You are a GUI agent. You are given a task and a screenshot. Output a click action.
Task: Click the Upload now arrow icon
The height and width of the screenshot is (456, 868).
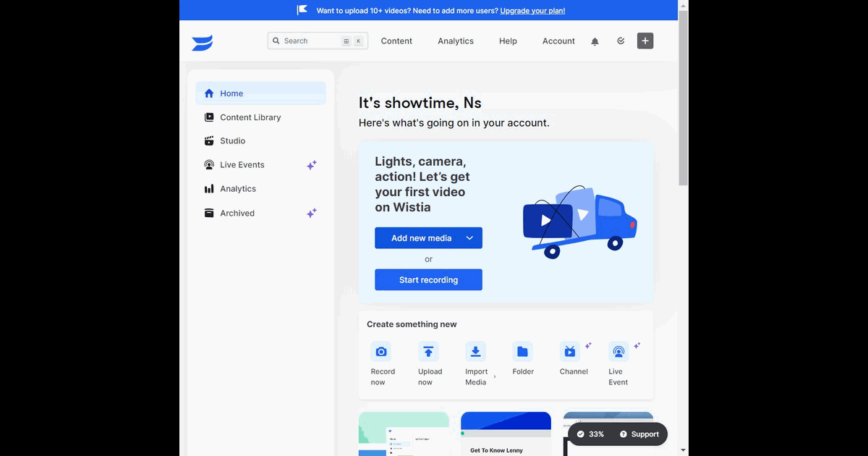[428, 352]
